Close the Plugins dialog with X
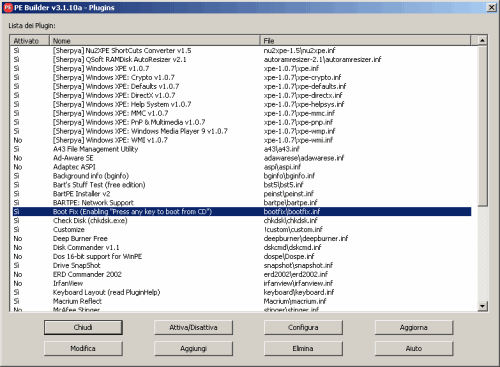 (x=492, y=7)
